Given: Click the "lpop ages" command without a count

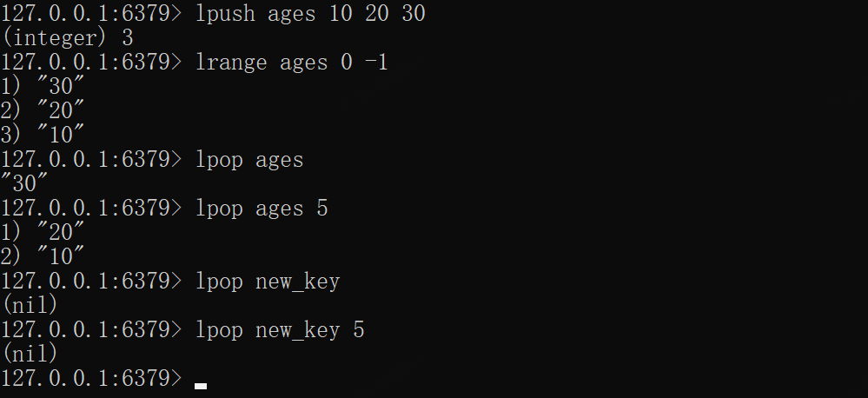Looking at the screenshot, I should click(248, 160).
